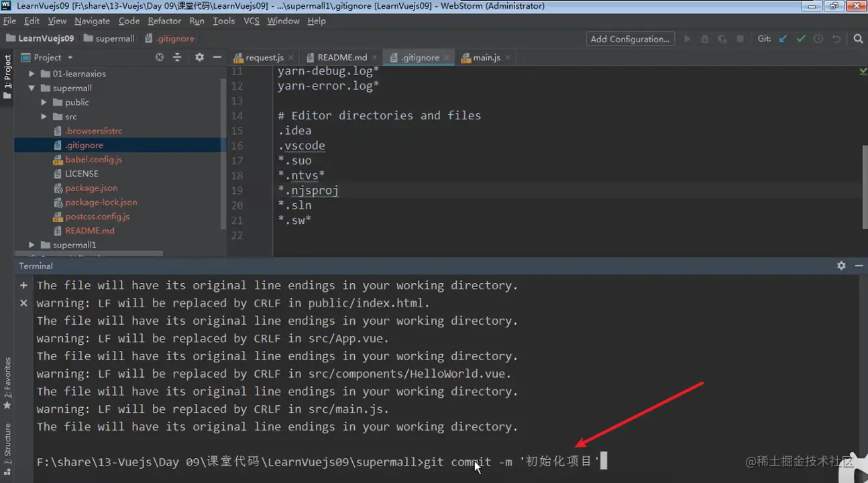The image size is (868, 483).
Task: Expand the src folder
Action: click(x=44, y=117)
